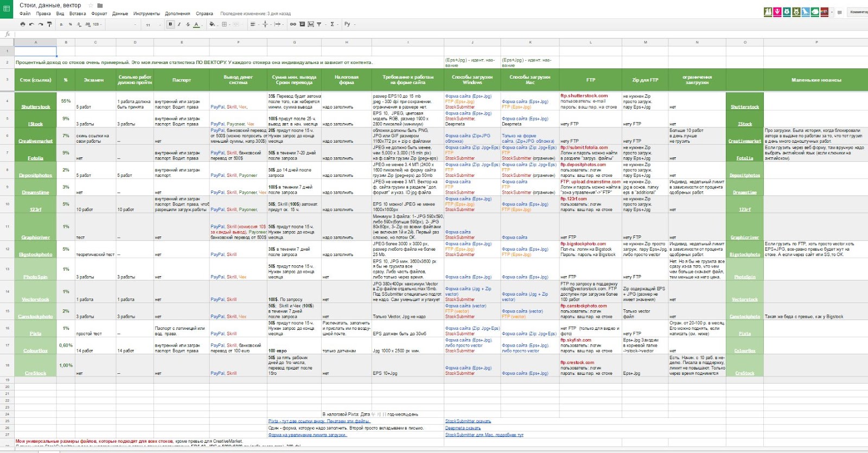Open the Данные menu

[x=120, y=14]
